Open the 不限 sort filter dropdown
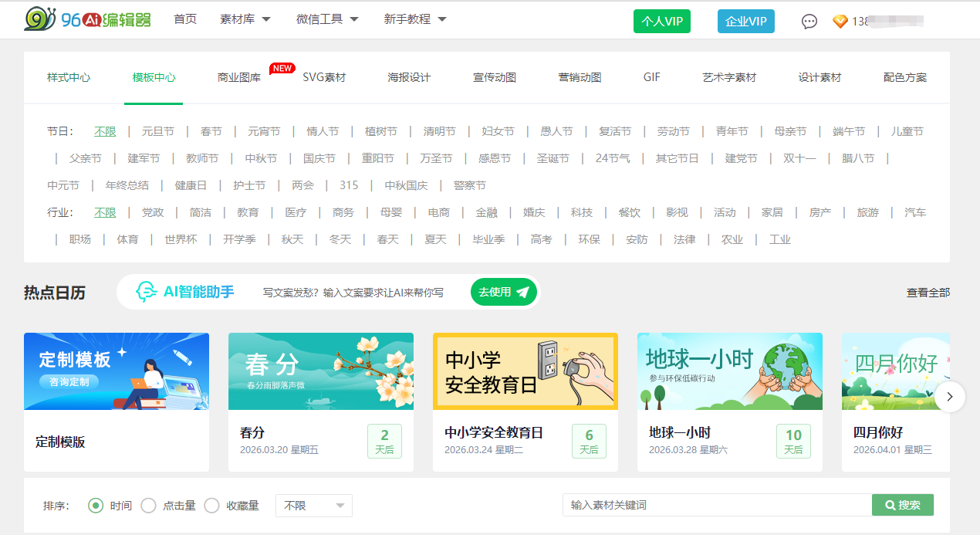Screen dimensions: 980x535 click(x=313, y=506)
